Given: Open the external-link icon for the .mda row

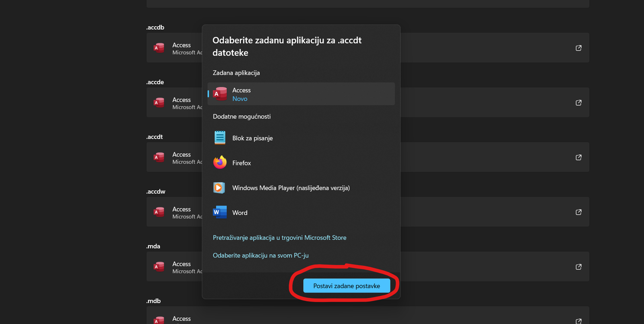Looking at the screenshot, I should tap(578, 267).
